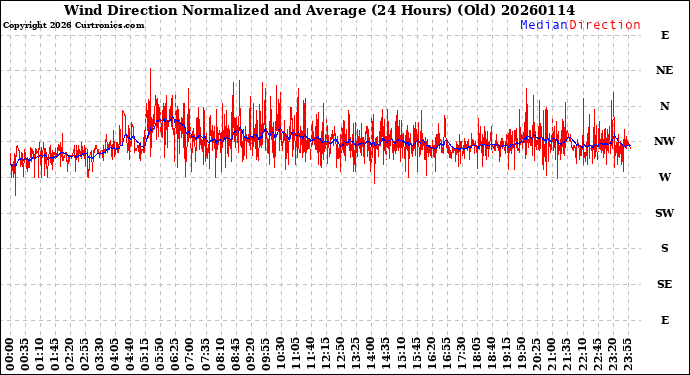
Task: Click the 07:35 time label
Action: [x=205, y=354]
